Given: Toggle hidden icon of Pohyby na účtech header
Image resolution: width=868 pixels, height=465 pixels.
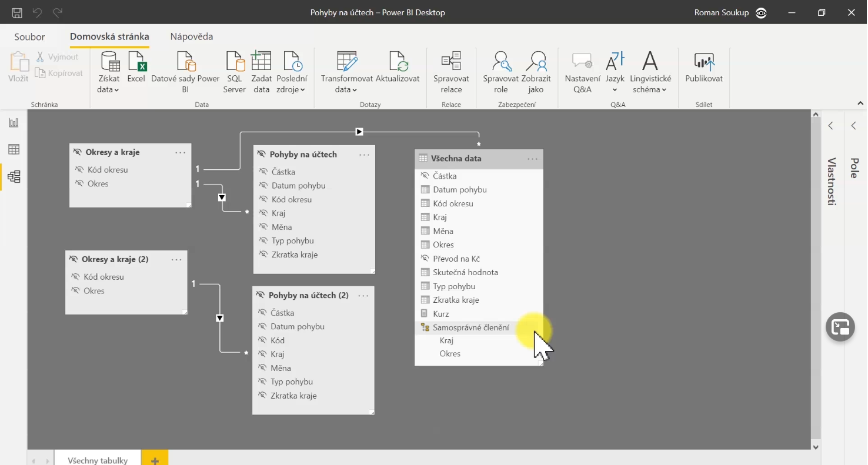Looking at the screenshot, I should (262, 155).
